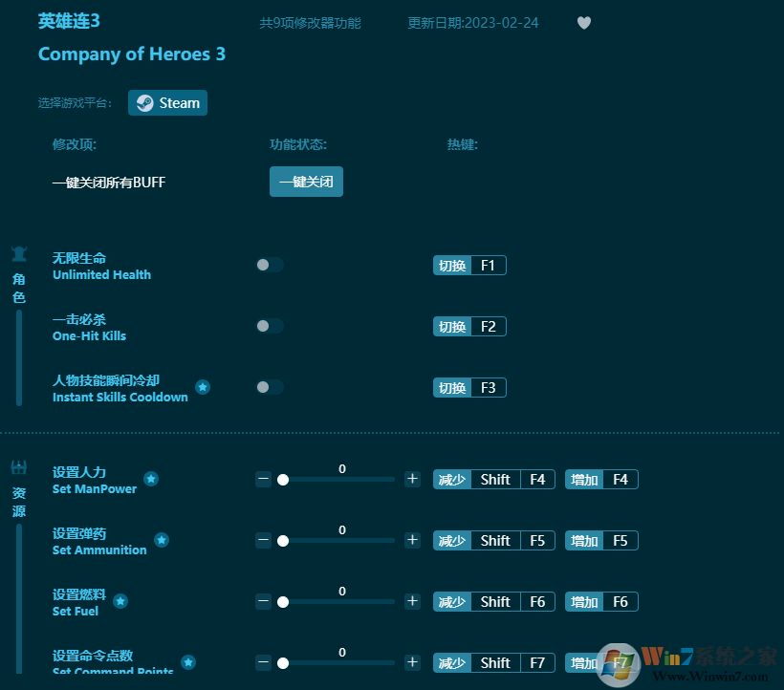Click 增加 F5 hotkey for Ammunition

click(x=601, y=541)
